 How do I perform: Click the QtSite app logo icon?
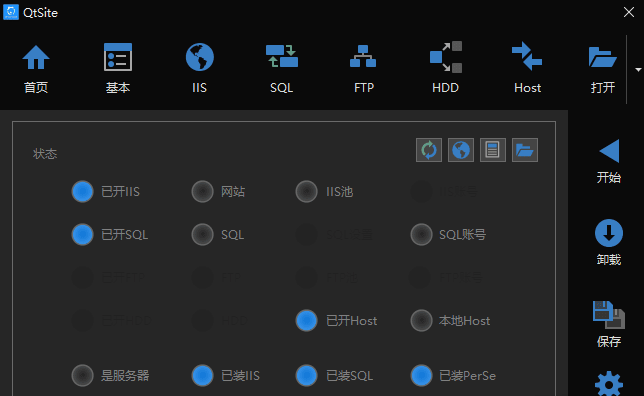[x=11, y=12]
